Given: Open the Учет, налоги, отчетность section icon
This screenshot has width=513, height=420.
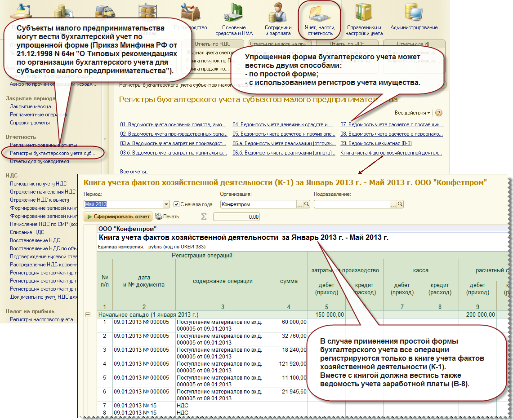Looking at the screenshot, I should 320,15.
